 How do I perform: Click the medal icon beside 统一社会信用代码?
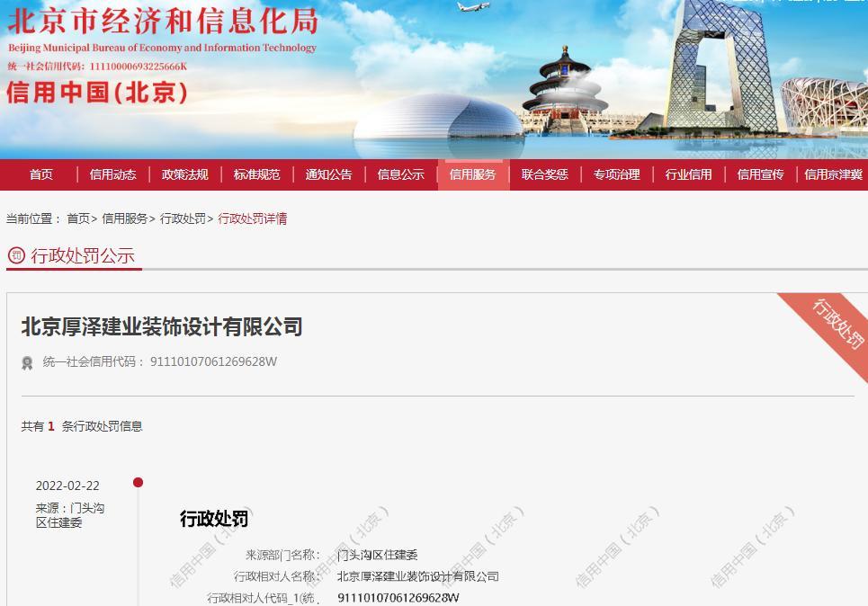[x=27, y=362]
